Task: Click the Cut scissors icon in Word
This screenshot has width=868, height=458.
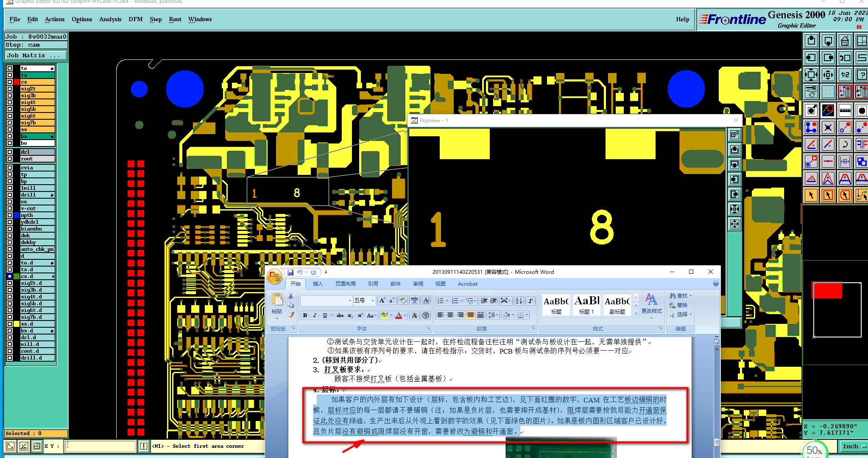Action: [x=291, y=296]
